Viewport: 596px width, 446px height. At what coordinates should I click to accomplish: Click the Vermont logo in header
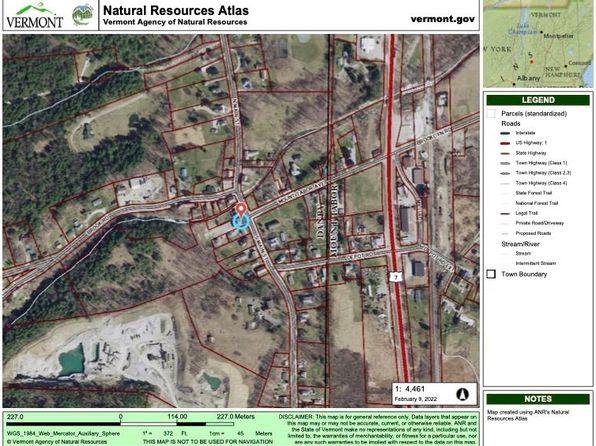(35, 16)
